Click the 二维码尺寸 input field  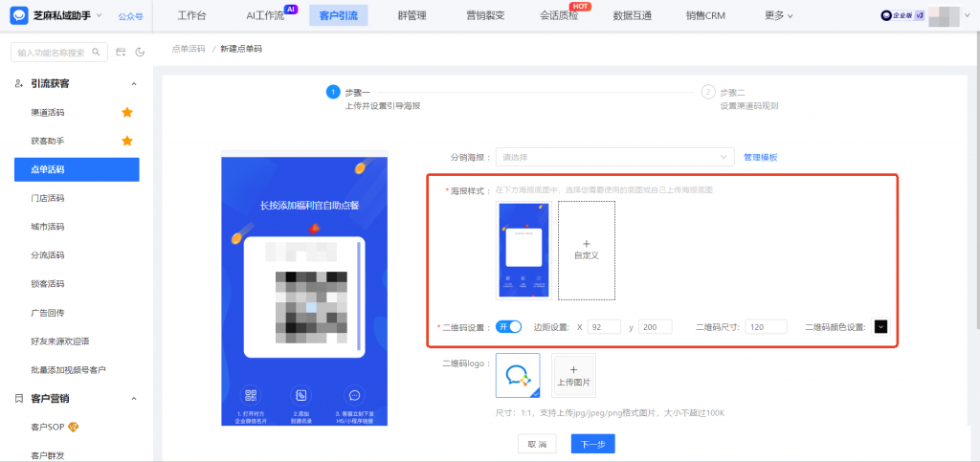pos(767,326)
